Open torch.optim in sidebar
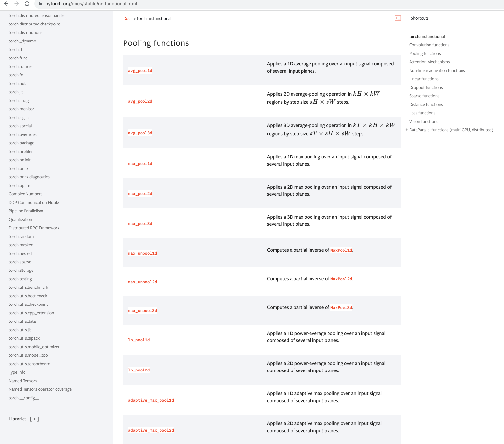The height and width of the screenshot is (444, 504). tap(20, 186)
